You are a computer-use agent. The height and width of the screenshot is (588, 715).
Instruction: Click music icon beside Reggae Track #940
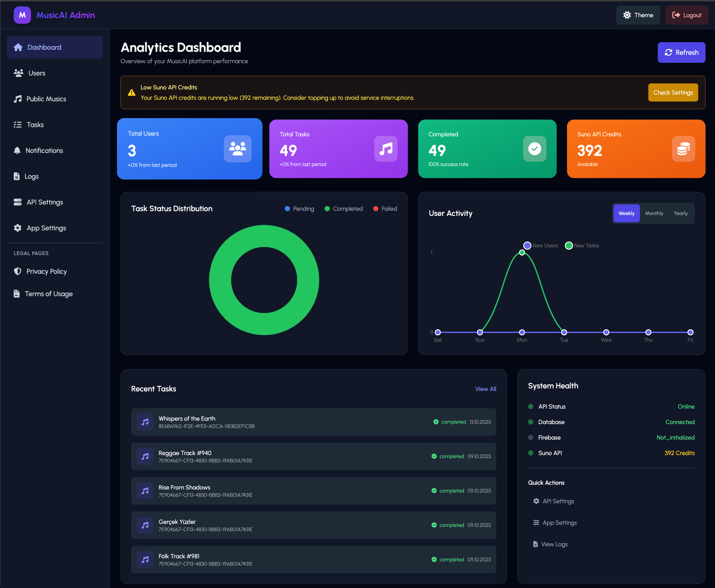[145, 456]
